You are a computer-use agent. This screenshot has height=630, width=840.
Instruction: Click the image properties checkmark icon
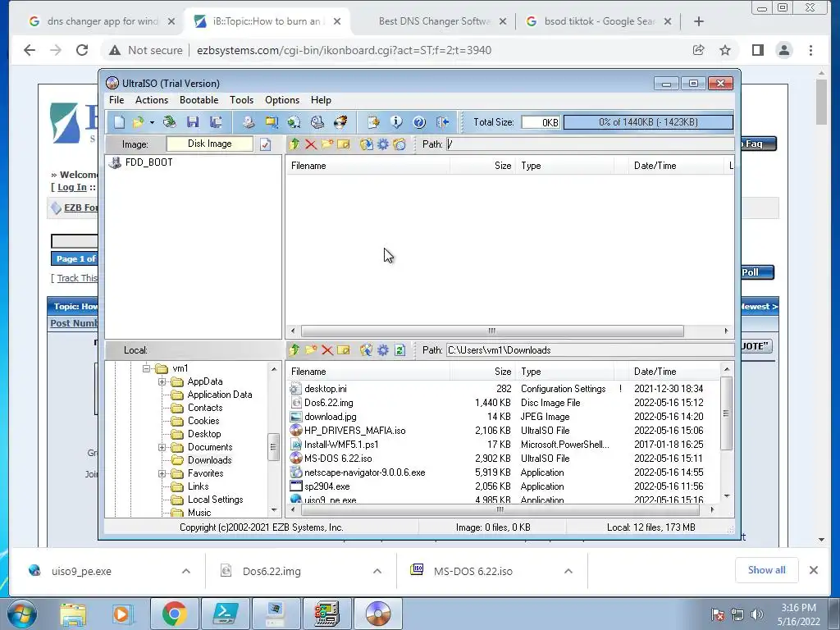265,144
